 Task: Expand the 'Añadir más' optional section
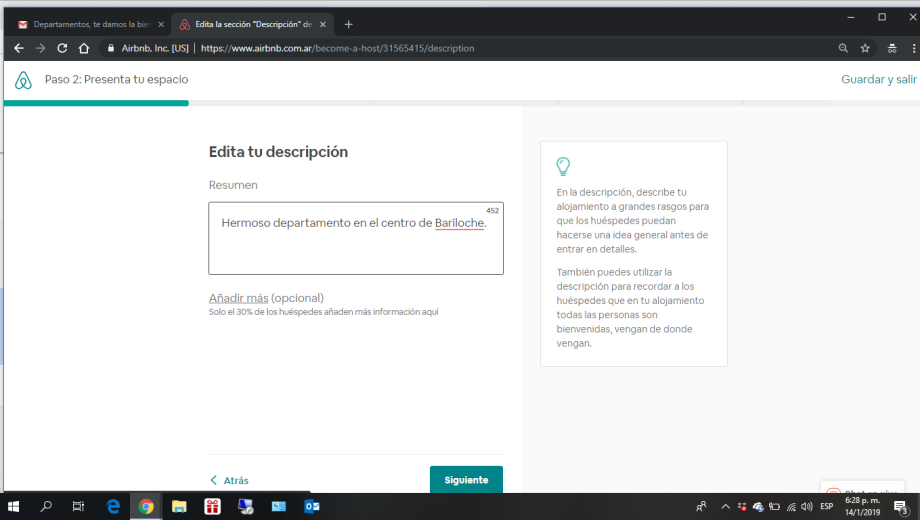pos(238,298)
